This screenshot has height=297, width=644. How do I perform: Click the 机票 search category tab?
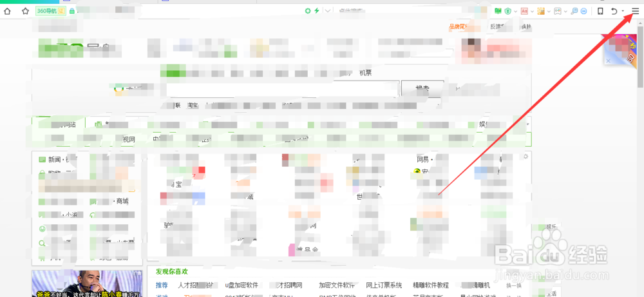366,73
